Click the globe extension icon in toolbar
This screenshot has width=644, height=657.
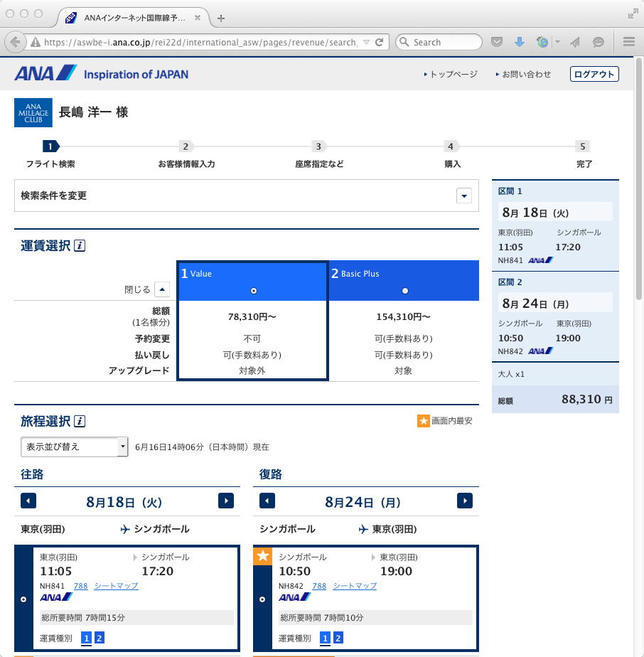542,42
